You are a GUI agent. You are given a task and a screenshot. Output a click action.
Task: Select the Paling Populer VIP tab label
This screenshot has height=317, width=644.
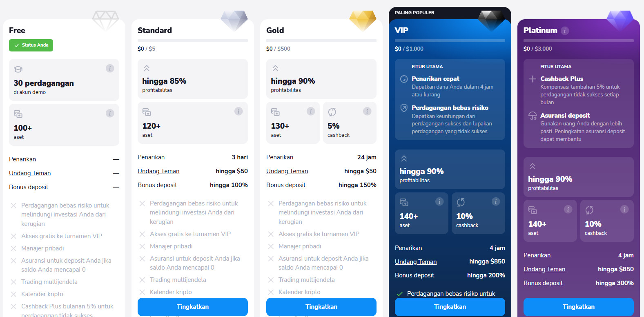[x=414, y=13]
